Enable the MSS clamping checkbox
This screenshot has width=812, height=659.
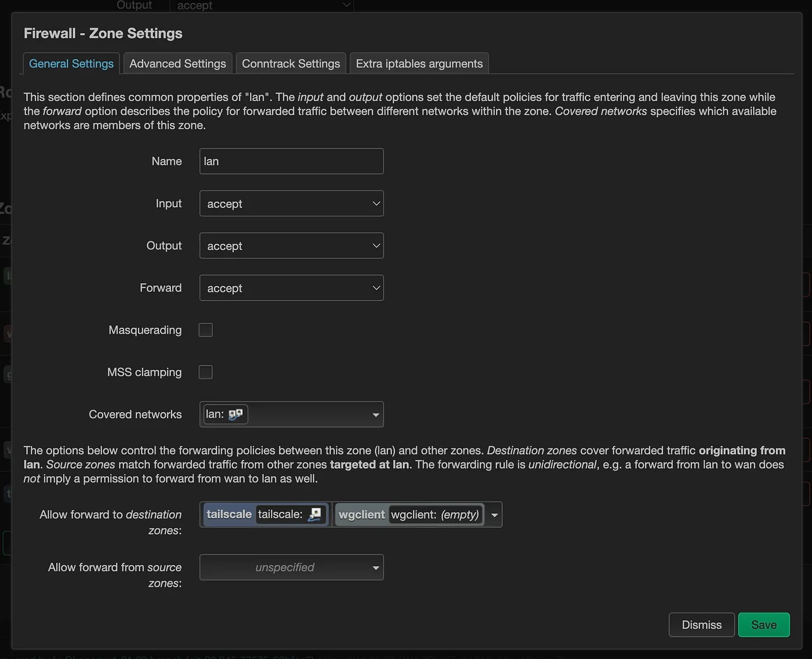(x=206, y=372)
